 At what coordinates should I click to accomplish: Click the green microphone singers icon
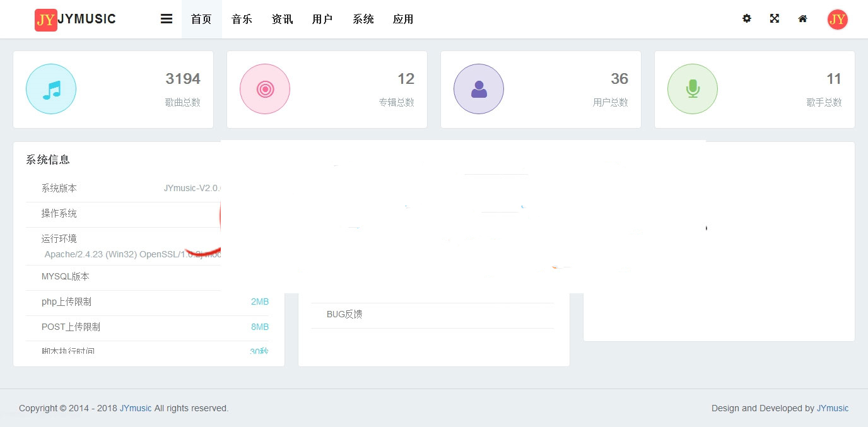point(693,89)
